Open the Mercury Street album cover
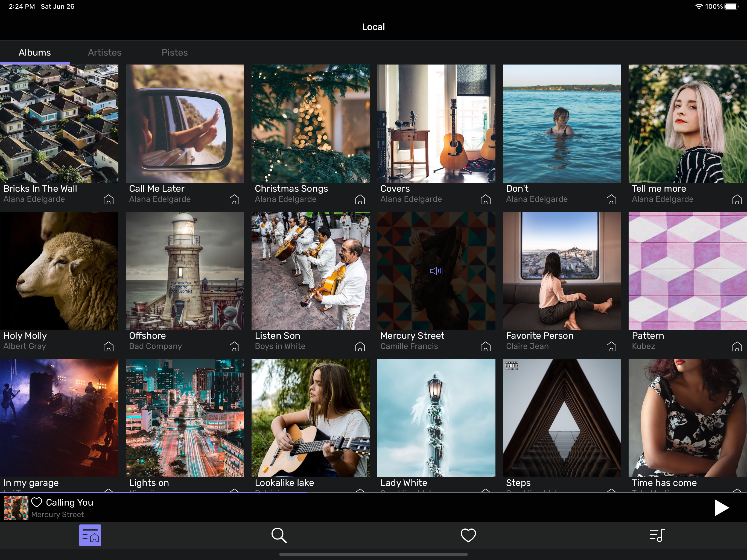747x560 pixels. 436,271
